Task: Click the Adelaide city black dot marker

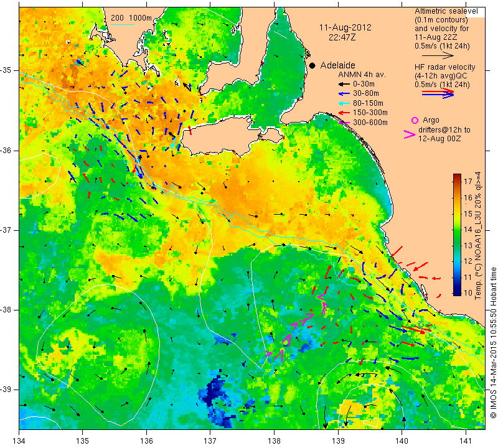Action: point(312,65)
